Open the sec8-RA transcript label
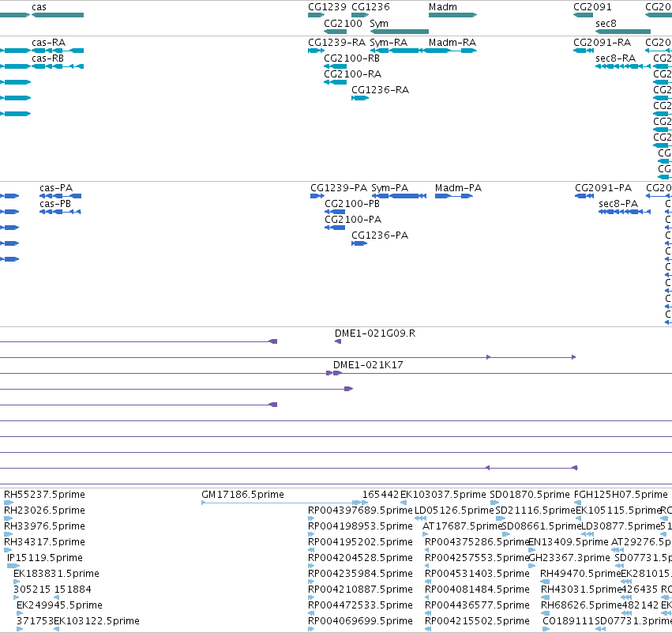This screenshot has height=633, width=672. pyautogui.click(x=615, y=58)
